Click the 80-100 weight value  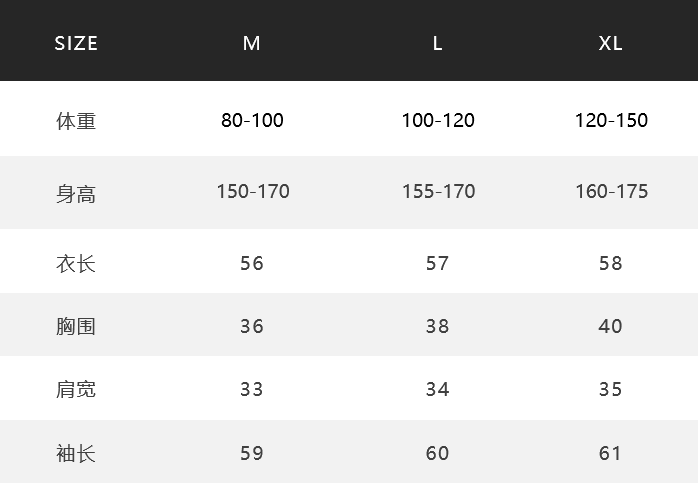pyautogui.click(x=252, y=120)
